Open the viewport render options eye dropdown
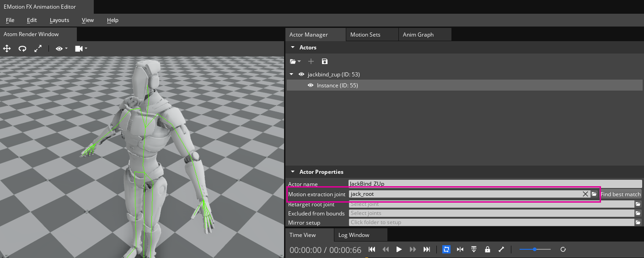The width and height of the screenshot is (644, 258). point(61,48)
